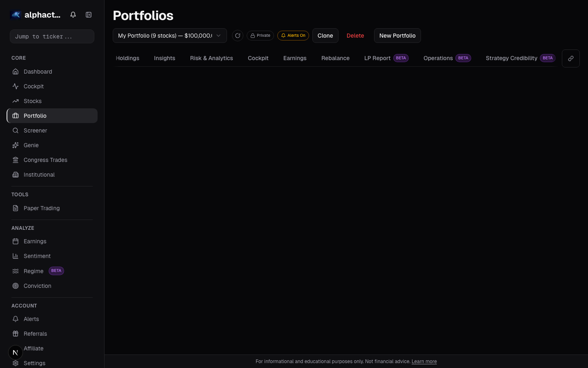
Task: Open the Risk & Analytics tab
Action: 211,58
